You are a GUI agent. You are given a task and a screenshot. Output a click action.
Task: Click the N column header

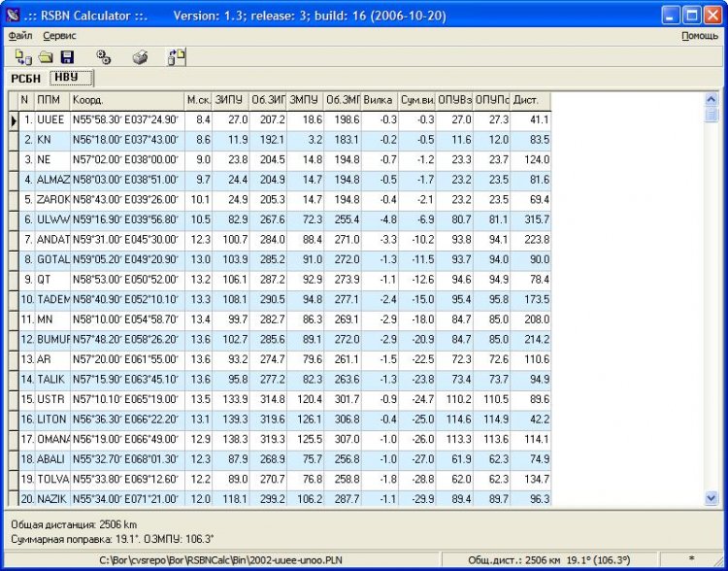(26, 100)
